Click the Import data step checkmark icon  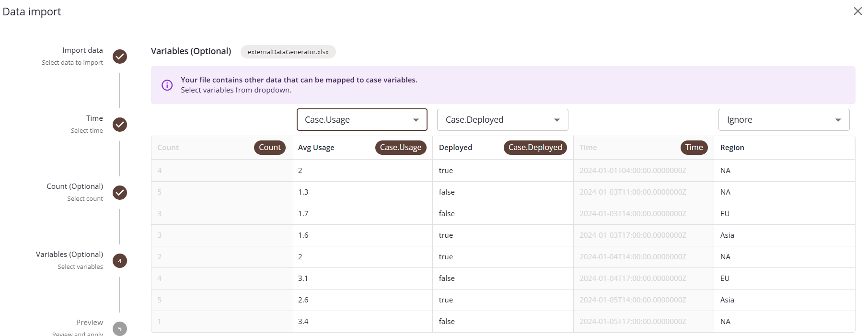pos(120,57)
